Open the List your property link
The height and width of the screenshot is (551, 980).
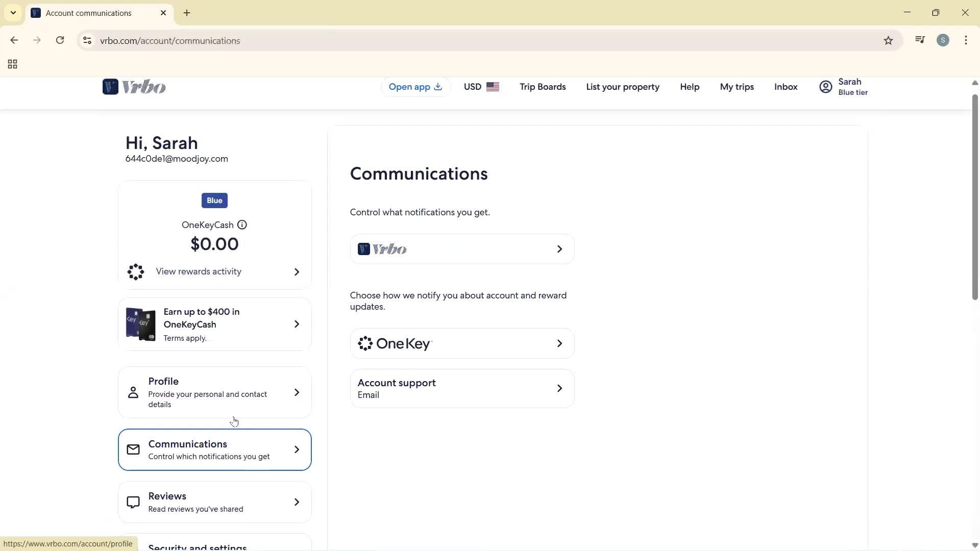623,87
